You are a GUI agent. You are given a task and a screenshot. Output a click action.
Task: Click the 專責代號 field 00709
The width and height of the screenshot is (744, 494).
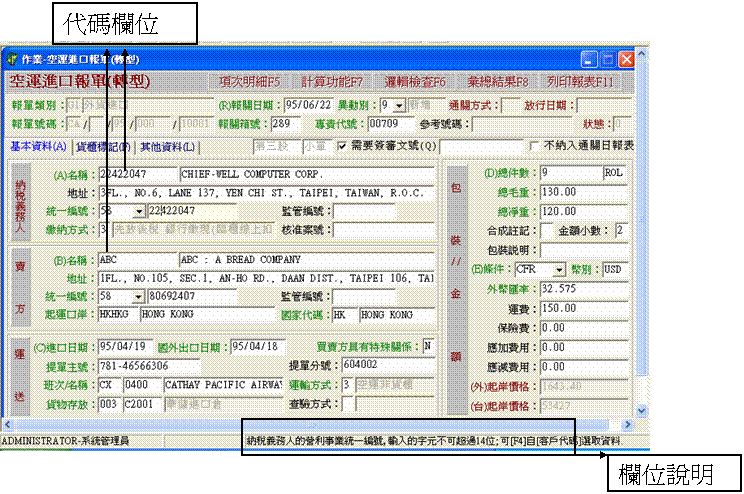tap(391, 124)
